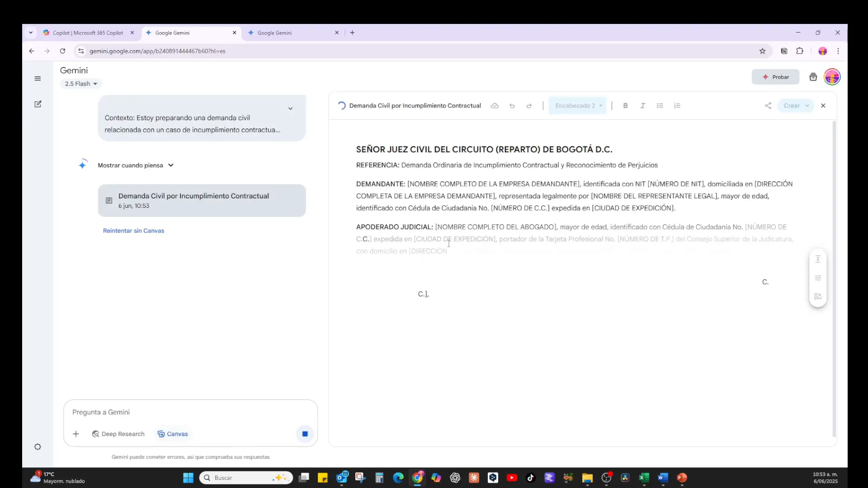Expand the Crear options dropdown
Viewport: 868px width, 488px height.
coord(796,105)
